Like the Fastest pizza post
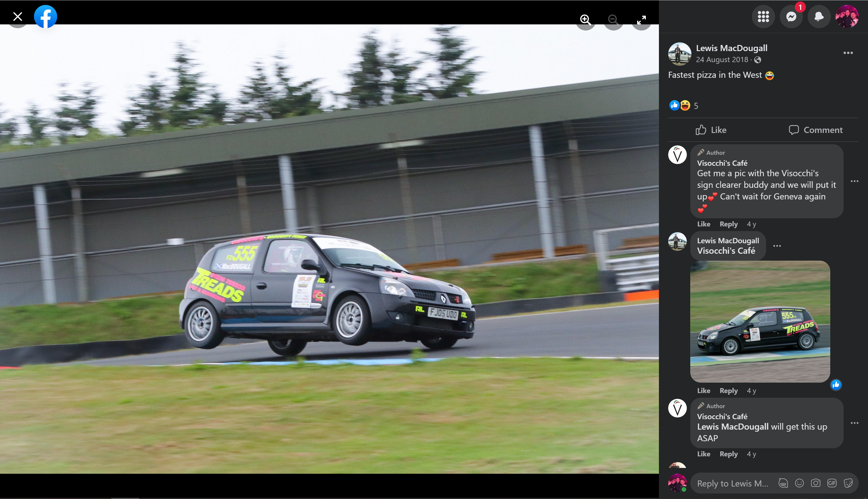This screenshot has width=868, height=499. tap(711, 130)
